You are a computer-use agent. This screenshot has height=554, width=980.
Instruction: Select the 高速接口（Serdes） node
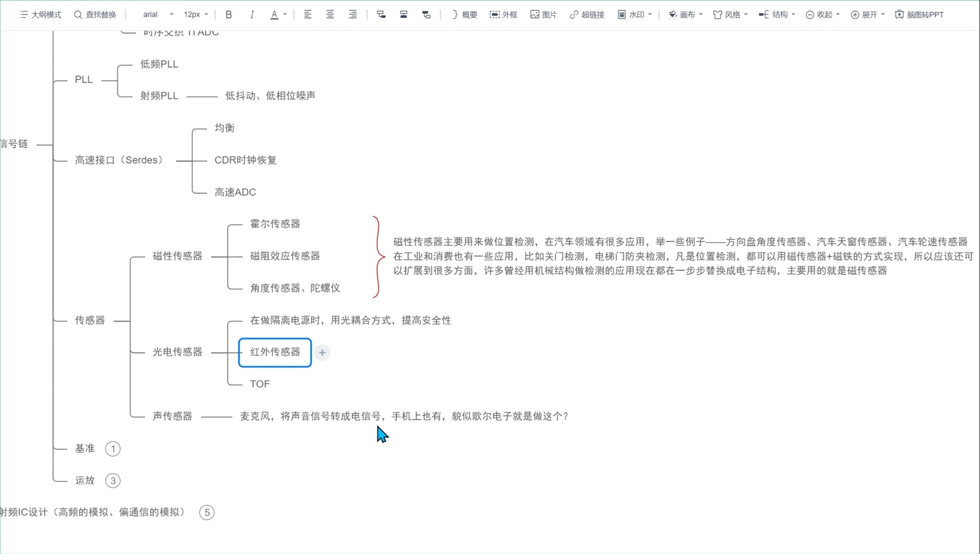tap(119, 160)
